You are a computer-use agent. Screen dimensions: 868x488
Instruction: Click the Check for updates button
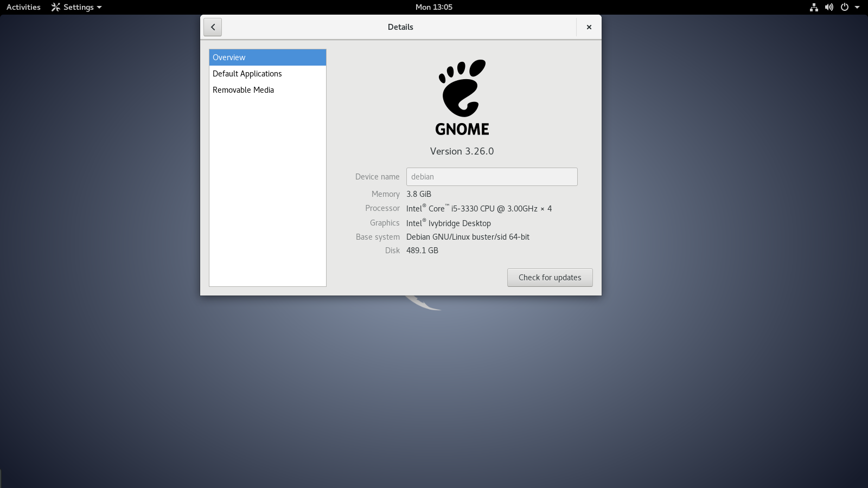pyautogui.click(x=550, y=278)
